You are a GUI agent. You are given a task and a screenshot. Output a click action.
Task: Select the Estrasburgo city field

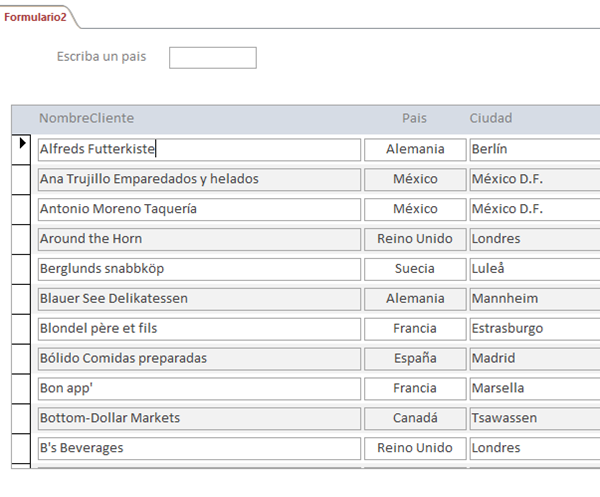coord(535,329)
